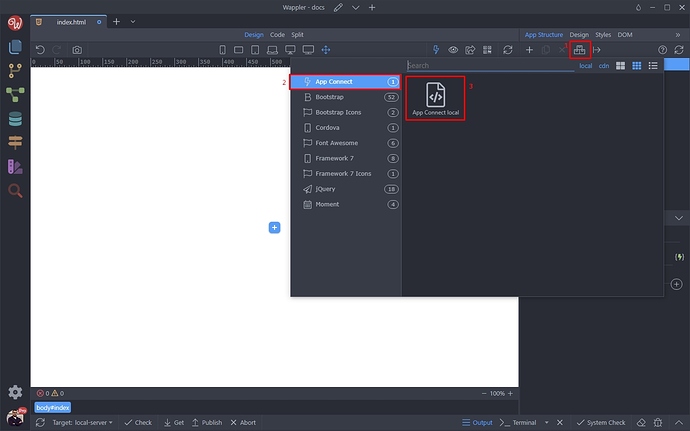690x431 pixels.
Task: Open the File Manager panel
Action: click(15, 46)
